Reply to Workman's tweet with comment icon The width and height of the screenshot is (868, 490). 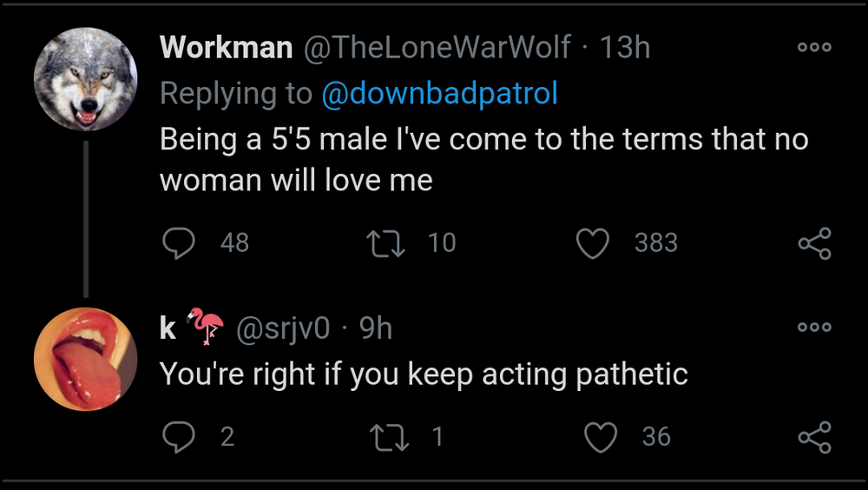(x=179, y=243)
